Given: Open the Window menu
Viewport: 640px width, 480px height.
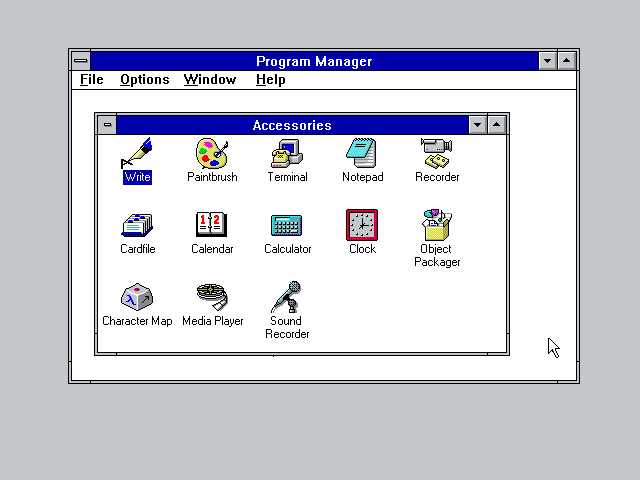Looking at the screenshot, I should 210,80.
